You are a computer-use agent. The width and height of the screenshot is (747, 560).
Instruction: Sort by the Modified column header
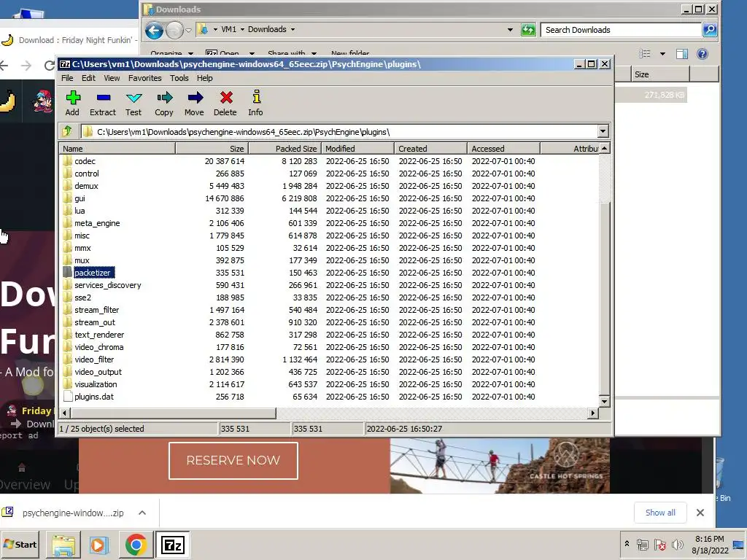click(357, 149)
